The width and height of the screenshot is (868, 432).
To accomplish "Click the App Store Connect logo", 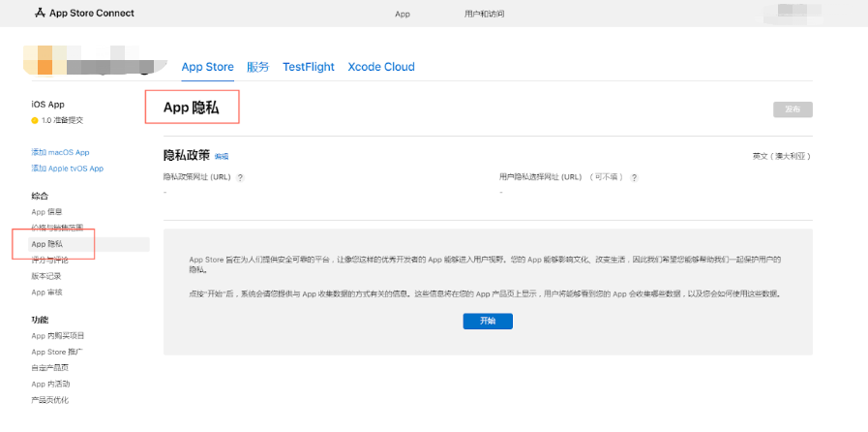I will point(84,14).
